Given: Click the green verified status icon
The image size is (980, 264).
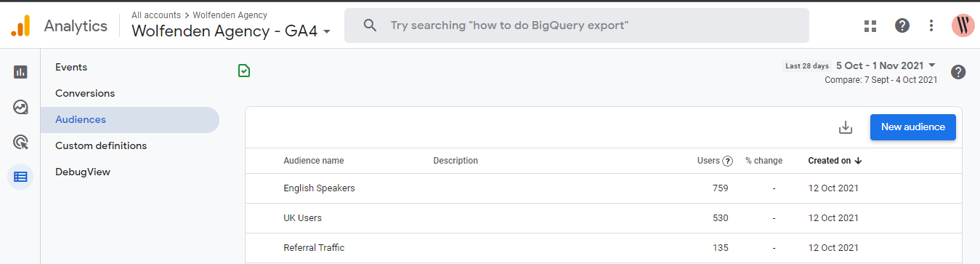Looking at the screenshot, I should pyautogui.click(x=244, y=71).
